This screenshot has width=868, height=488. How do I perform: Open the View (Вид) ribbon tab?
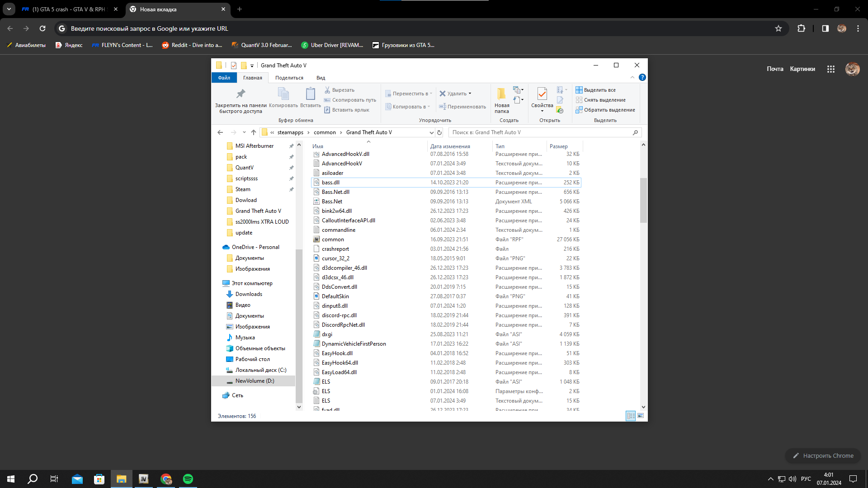tap(321, 78)
